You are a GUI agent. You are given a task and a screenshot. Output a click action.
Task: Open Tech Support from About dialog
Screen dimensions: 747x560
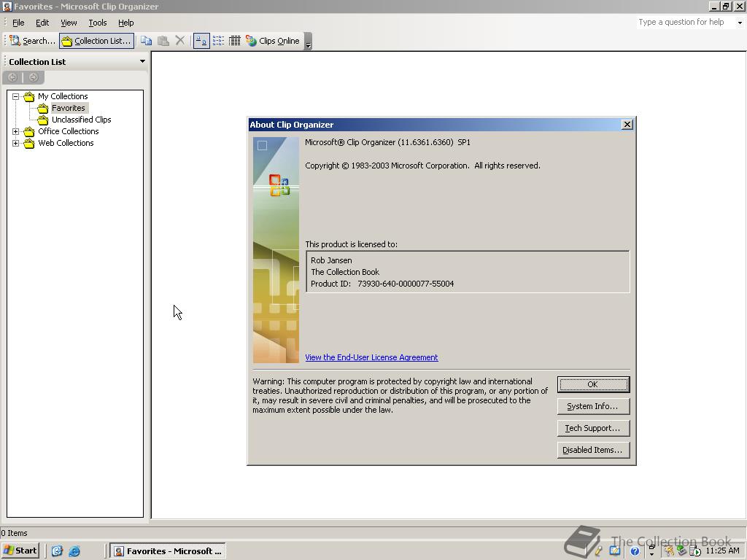point(593,428)
